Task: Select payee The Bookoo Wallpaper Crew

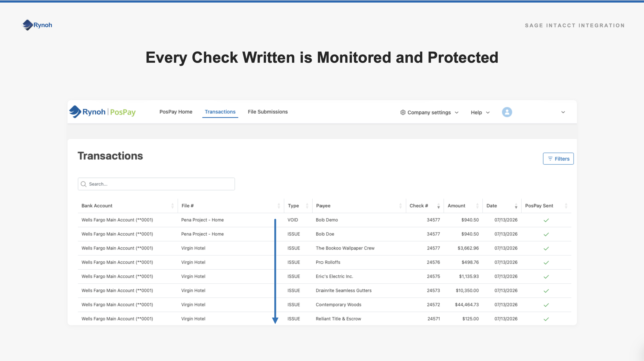Action: 345,248
